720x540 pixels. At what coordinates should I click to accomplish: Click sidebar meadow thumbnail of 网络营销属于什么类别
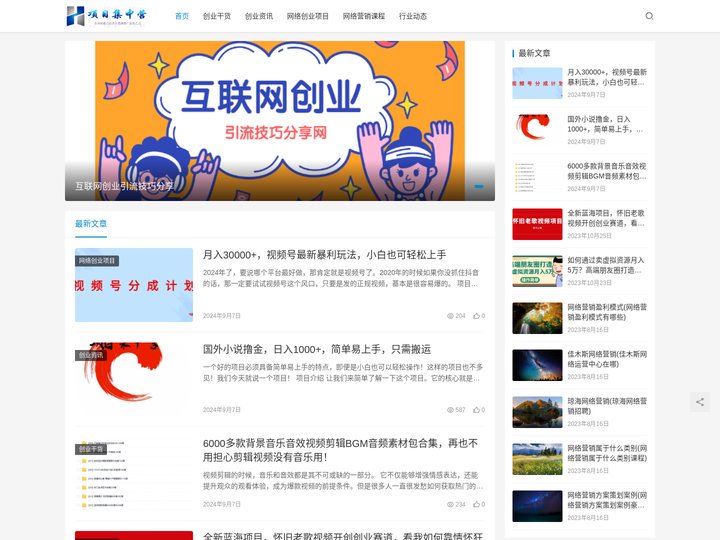[537, 459]
